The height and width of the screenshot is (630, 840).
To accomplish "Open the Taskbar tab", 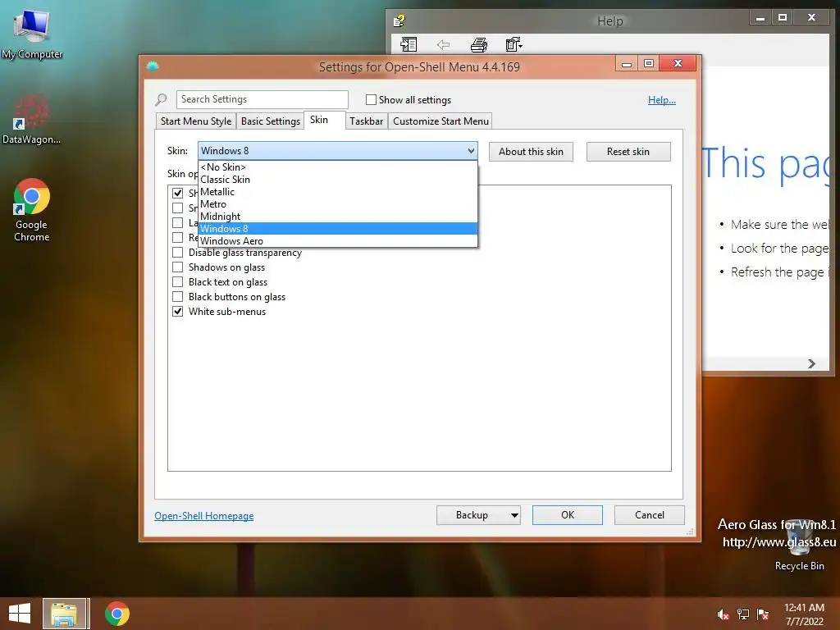I will click(x=367, y=121).
